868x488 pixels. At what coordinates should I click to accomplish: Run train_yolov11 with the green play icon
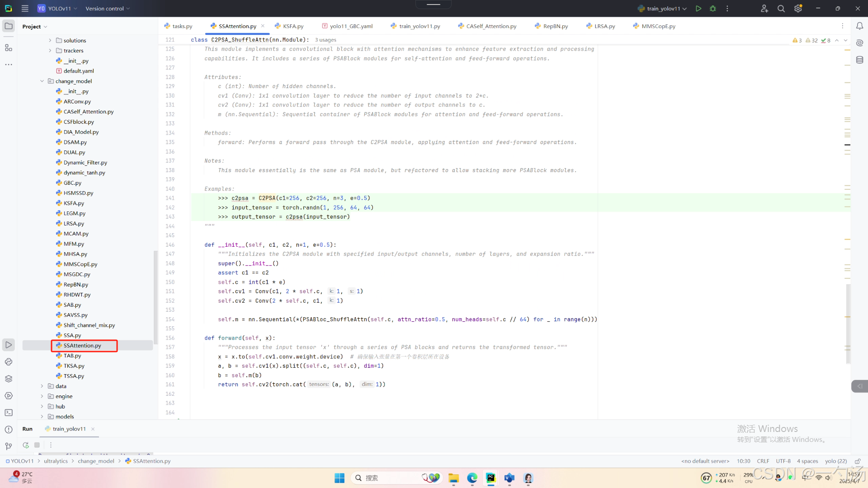click(698, 9)
